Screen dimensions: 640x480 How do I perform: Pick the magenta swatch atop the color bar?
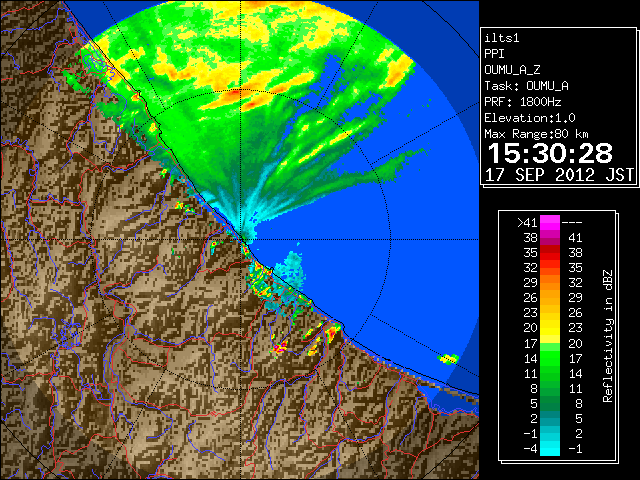(x=550, y=223)
